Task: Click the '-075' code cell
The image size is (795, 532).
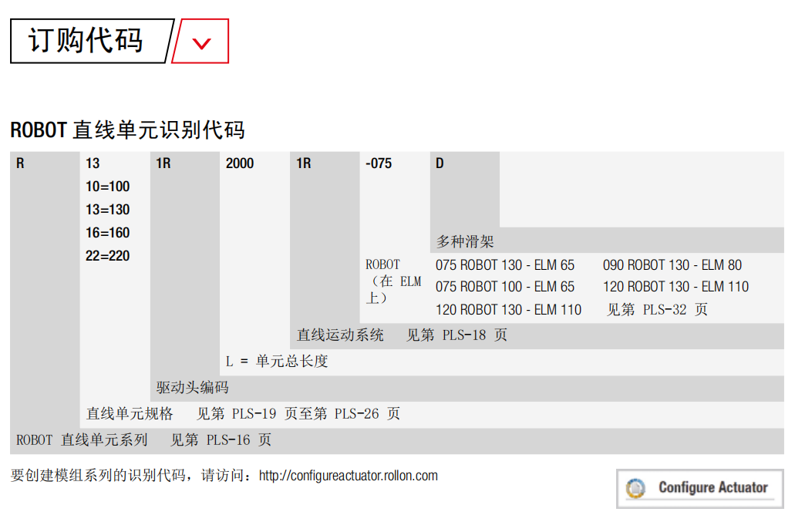Action: [379, 163]
